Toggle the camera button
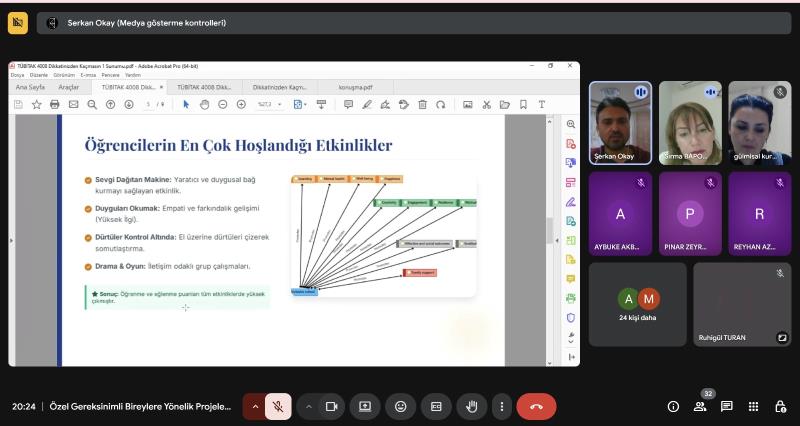The width and height of the screenshot is (800, 426). (332, 406)
